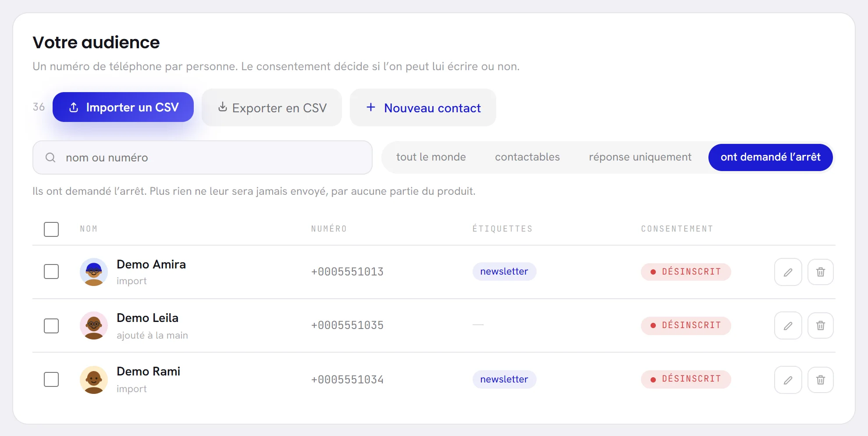Show only "contactables" contacts
The image size is (868, 436).
click(x=527, y=157)
